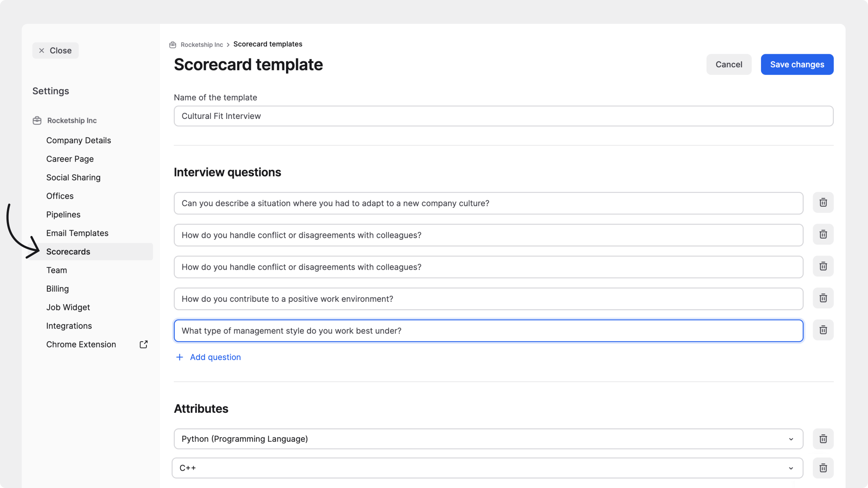This screenshot has height=488, width=868.
Task: Open Email Templates settings
Action: point(77,233)
